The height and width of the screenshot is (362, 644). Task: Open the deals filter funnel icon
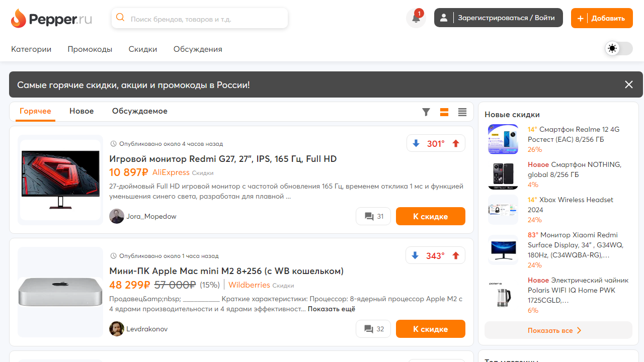(426, 112)
